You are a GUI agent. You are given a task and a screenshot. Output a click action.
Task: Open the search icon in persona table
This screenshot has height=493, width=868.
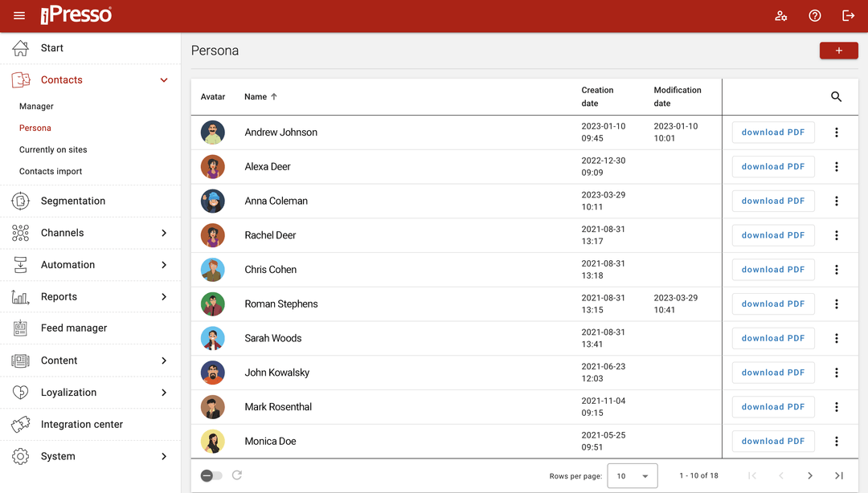click(836, 96)
